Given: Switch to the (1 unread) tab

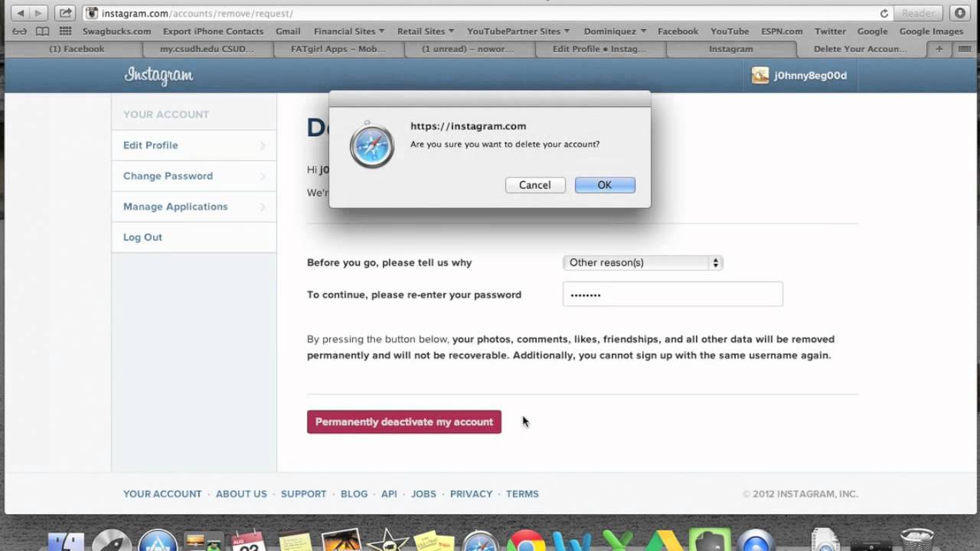Looking at the screenshot, I should click(x=469, y=49).
